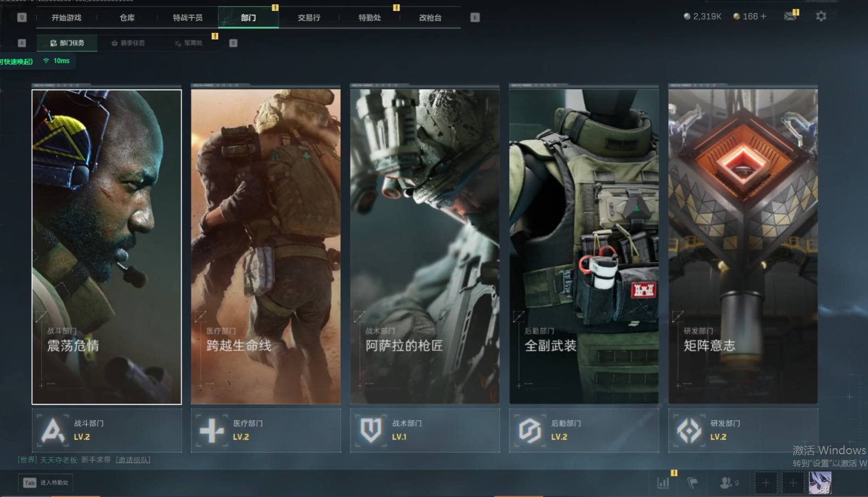Click the 战术部门 shield emblem icon
The height and width of the screenshot is (497, 868).
click(x=371, y=431)
